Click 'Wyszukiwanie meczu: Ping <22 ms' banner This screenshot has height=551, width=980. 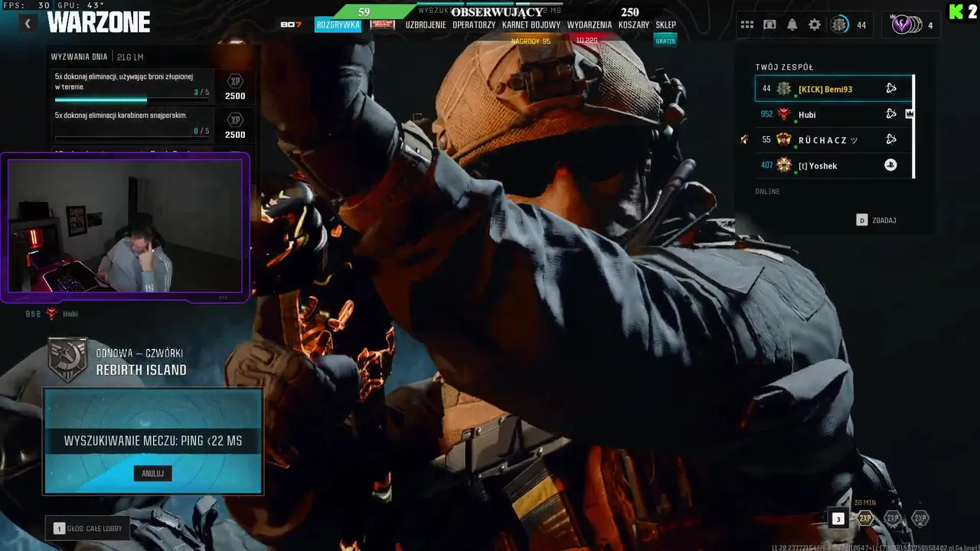pyautogui.click(x=153, y=441)
